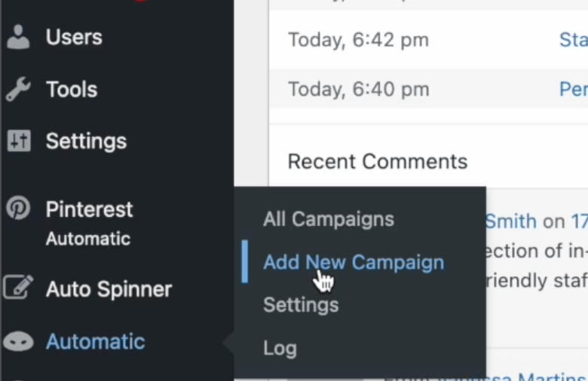Click the Settings sliders icon
Screen dimensions: 588x381
pos(19,141)
